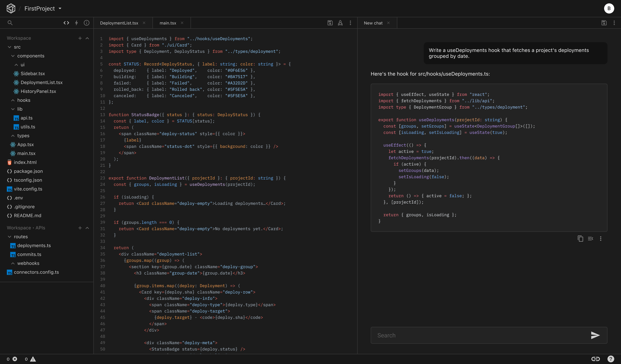
Task: Close the main.tsx tab
Action: 182,23
